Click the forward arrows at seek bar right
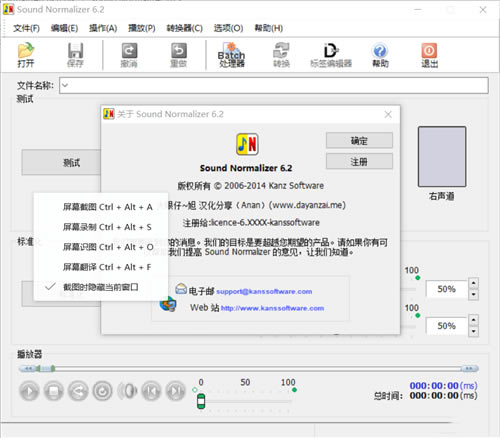This screenshot has width=500, height=438. tap(469, 369)
